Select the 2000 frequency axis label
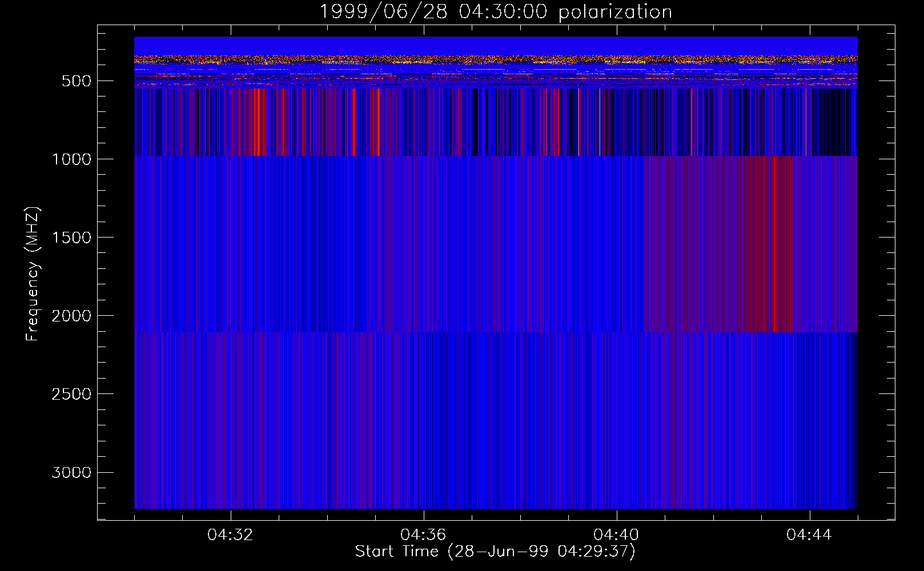Screen dimensions: 924x571 (x=71, y=316)
